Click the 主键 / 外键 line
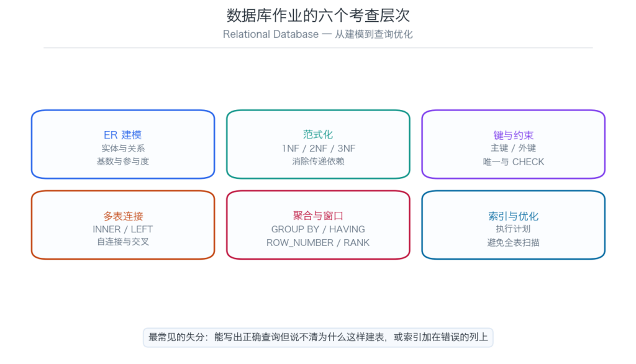This screenshot has height=364, width=636. pos(513,148)
